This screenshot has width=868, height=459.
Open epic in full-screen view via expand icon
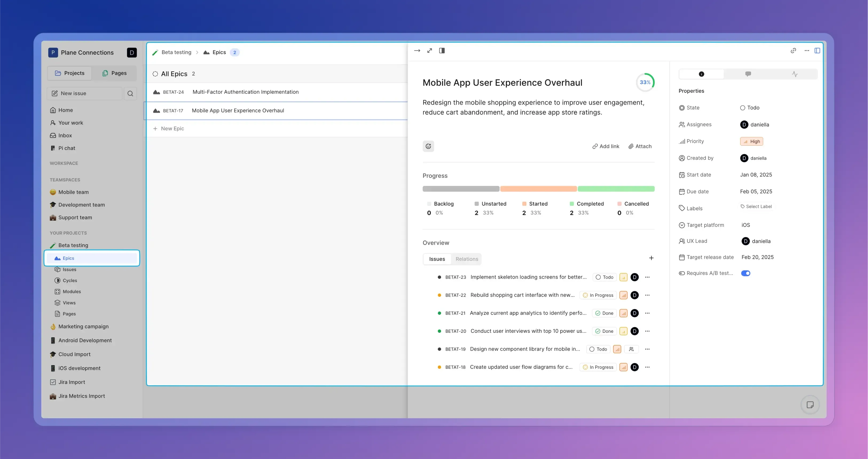point(430,50)
